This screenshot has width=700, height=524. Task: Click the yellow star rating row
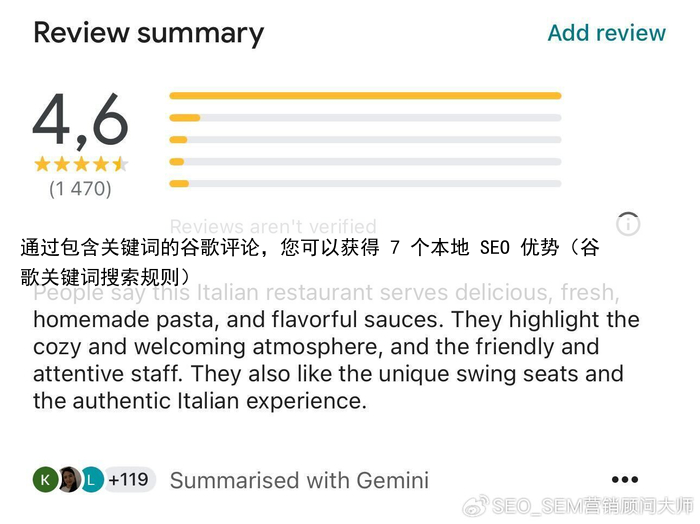pyautogui.click(x=81, y=164)
